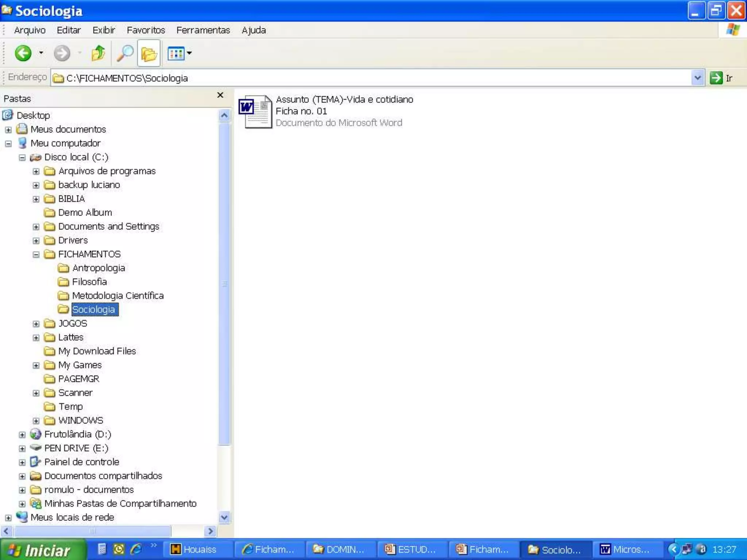Toggle the Folders pane toolbar button

(149, 54)
